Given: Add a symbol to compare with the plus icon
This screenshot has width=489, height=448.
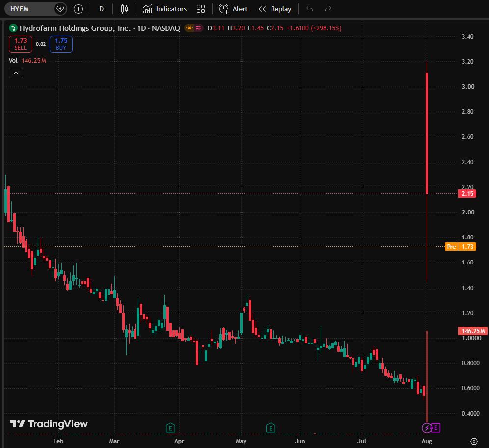Looking at the screenshot, I should click(x=78, y=9).
